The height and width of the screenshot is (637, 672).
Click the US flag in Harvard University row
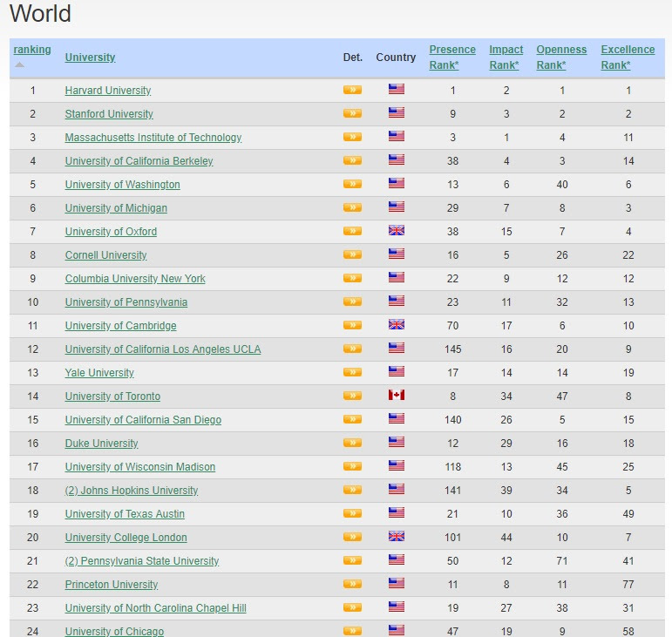coord(397,89)
